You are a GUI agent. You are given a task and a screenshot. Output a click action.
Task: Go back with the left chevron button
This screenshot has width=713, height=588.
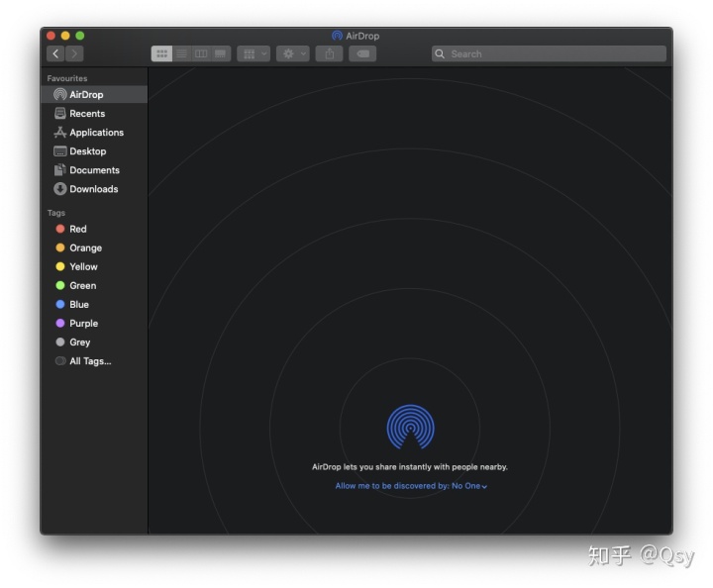(55, 53)
